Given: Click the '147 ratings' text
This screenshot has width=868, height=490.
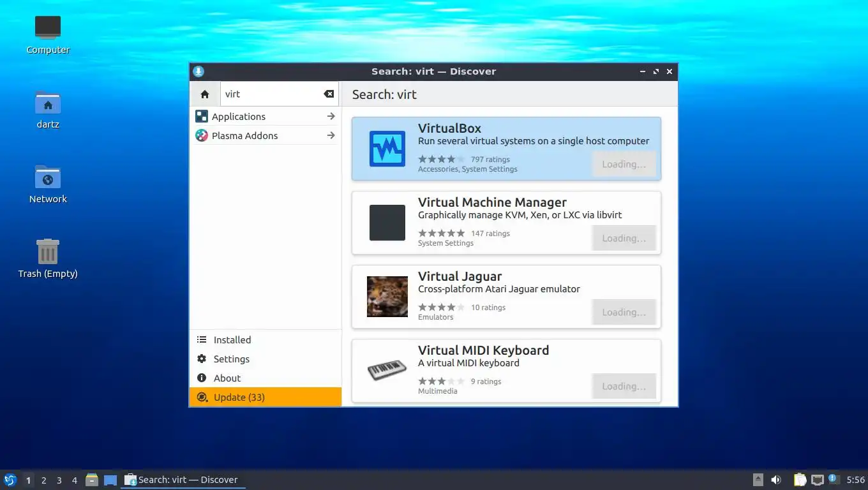Looking at the screenshot, I should [490, 234].
